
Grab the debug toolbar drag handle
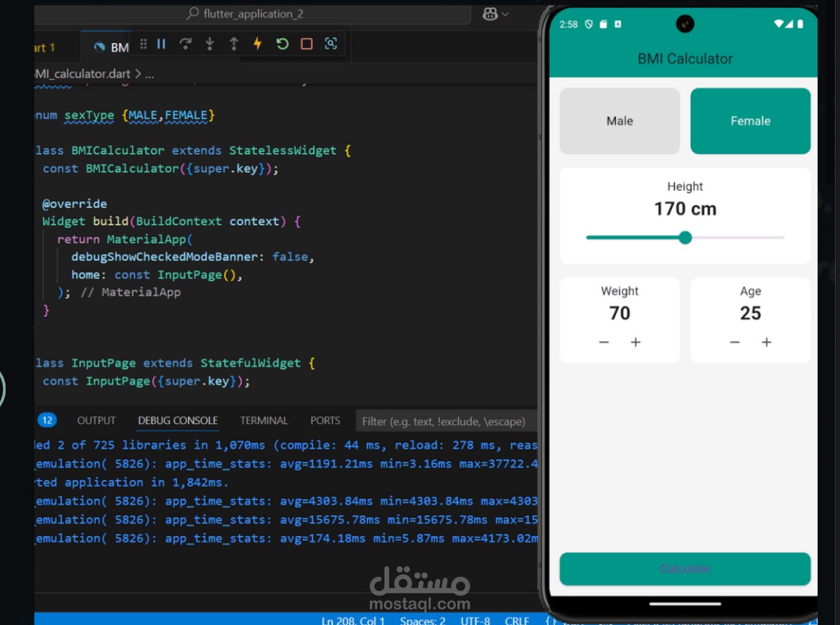(x=143, y=44)
